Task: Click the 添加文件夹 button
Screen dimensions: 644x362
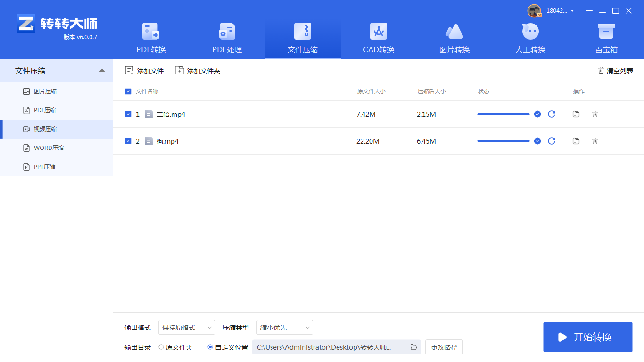Action: tap(198, 71)
